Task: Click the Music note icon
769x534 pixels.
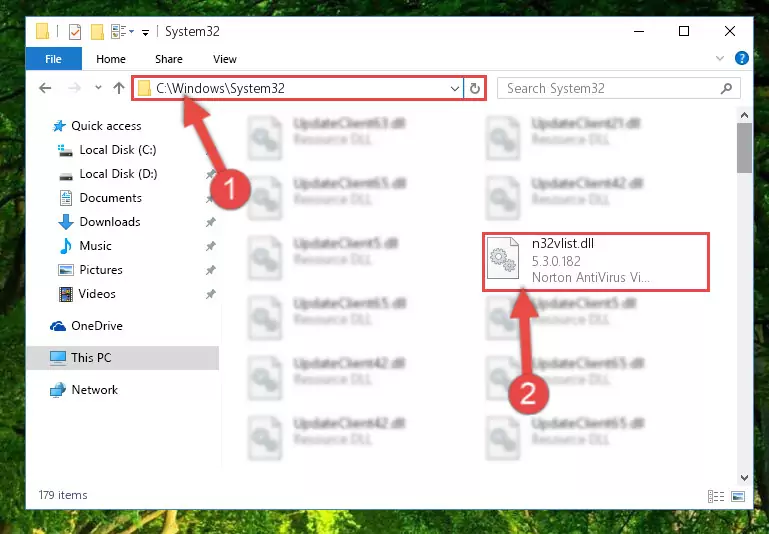Action: coord(65,246)
